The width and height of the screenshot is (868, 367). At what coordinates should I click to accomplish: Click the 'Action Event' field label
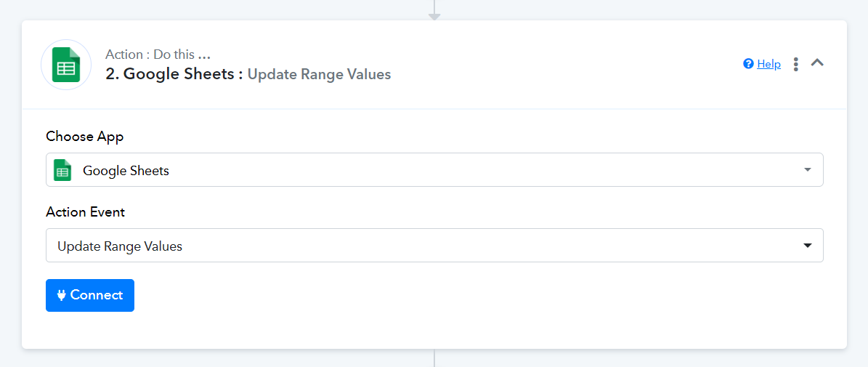point(85,212)
